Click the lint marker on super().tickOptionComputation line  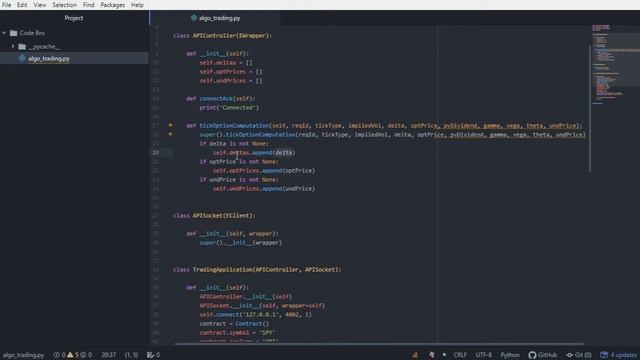click(x=171, y=134)
